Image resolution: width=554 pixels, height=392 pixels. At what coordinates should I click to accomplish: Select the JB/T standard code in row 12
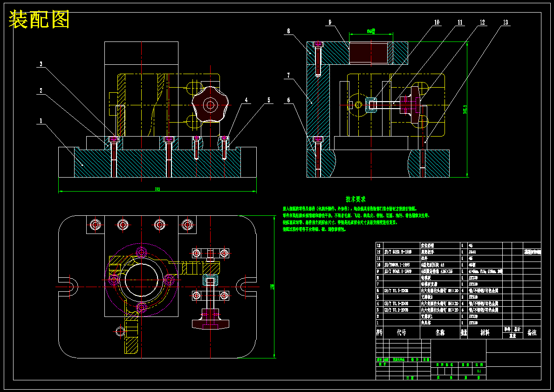(x=398, y=252)
